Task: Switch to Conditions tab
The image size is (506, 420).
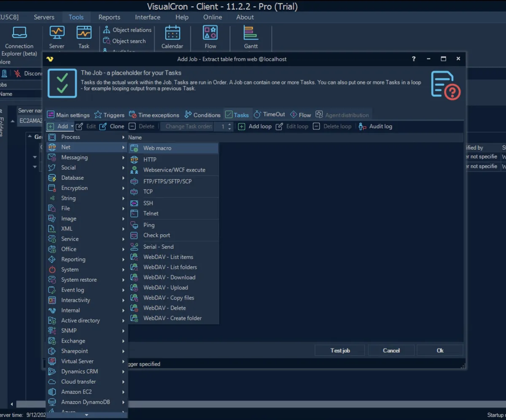Action: 202,115
